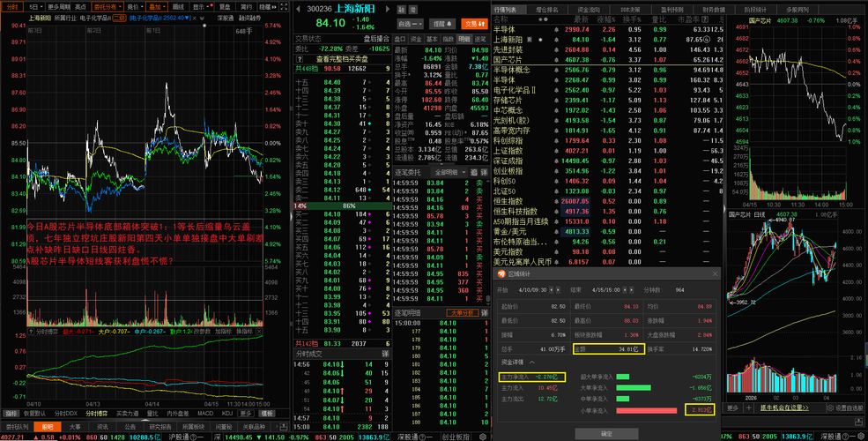Click the 融 margin tag icon
868x441 pixels.
[401, 10]
